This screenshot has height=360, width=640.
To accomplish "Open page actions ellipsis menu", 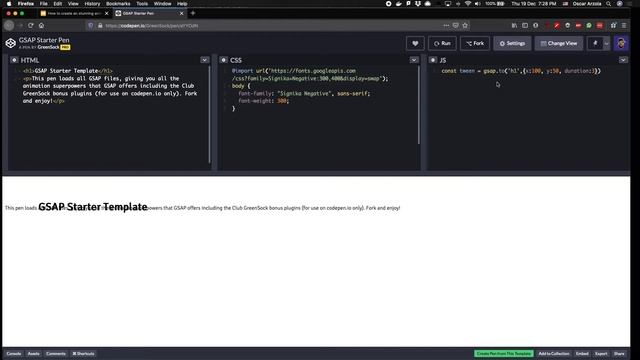I will tap(446, 25).
